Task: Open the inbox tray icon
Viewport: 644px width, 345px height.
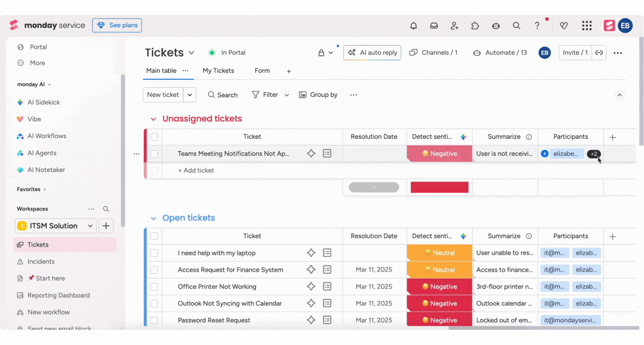Action: tap(434, 26)
